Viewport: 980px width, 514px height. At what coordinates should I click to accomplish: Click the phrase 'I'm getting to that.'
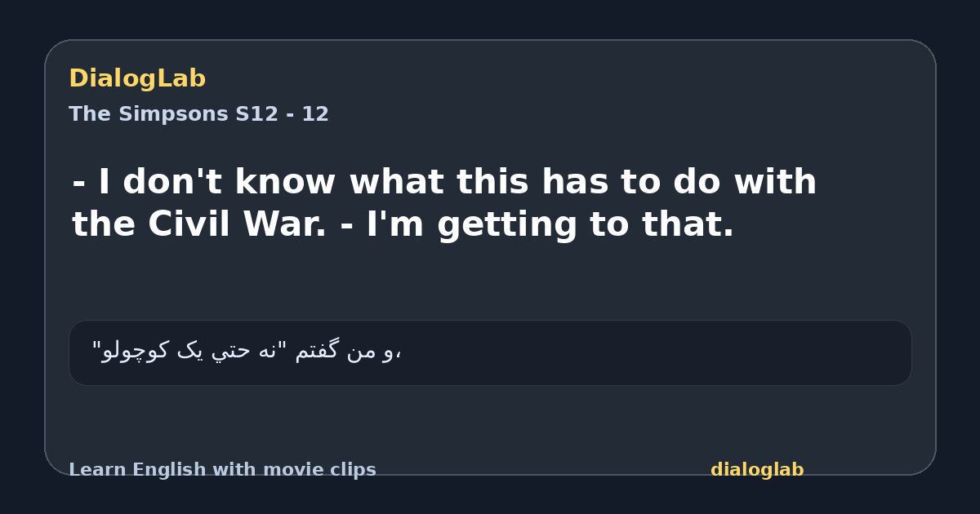coord(550,225)
